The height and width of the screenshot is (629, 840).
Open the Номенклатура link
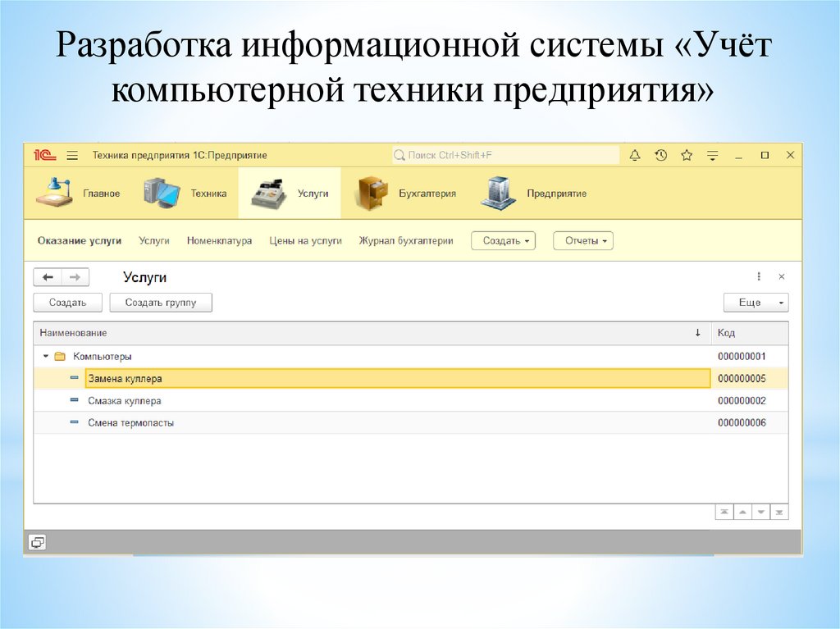[219, 241]
